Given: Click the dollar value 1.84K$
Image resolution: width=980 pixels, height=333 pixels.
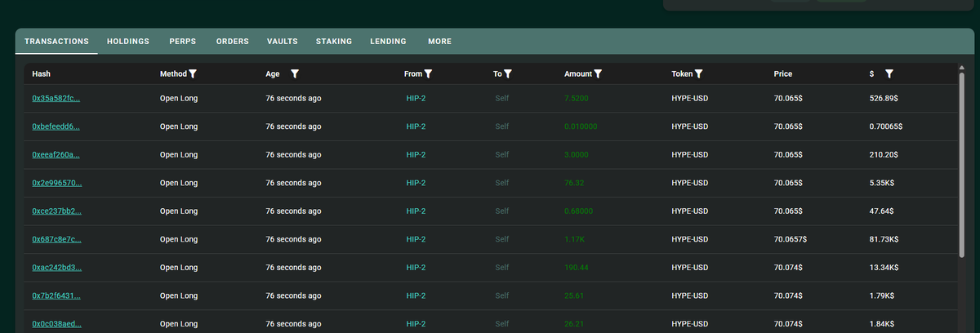Looking at the screenshot, I should pyautogui.click(x=883, y=323).
